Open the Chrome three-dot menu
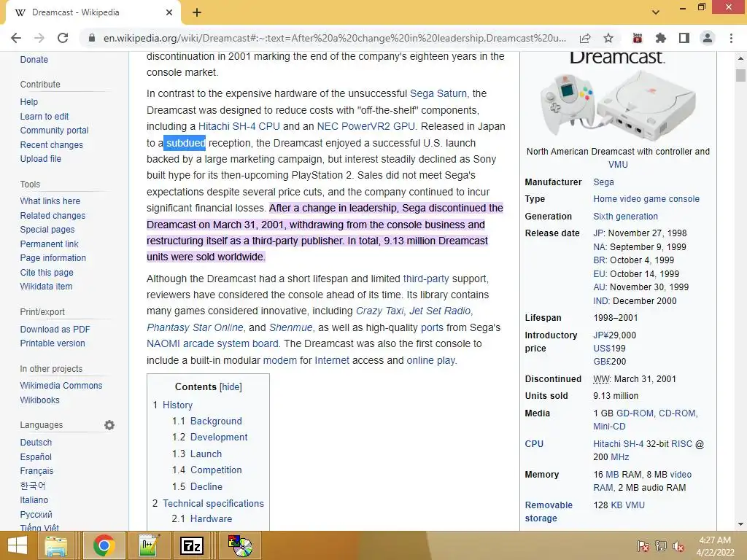 click(x=731, y=38)
